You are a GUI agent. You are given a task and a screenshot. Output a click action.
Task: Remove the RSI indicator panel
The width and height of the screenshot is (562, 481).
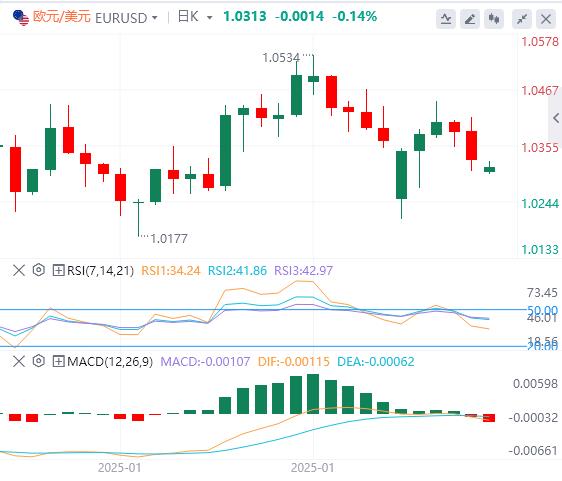(19, 270)
